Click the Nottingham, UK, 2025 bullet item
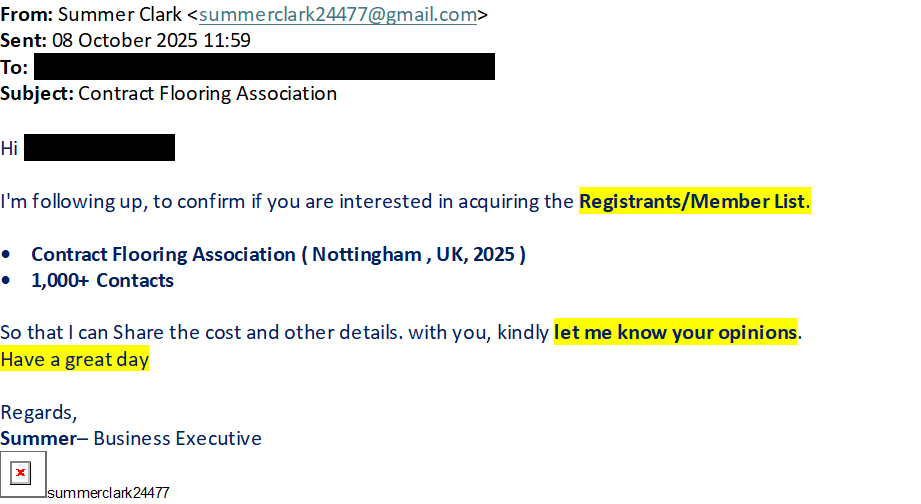 pyautogui.click(x=278, y=254)
